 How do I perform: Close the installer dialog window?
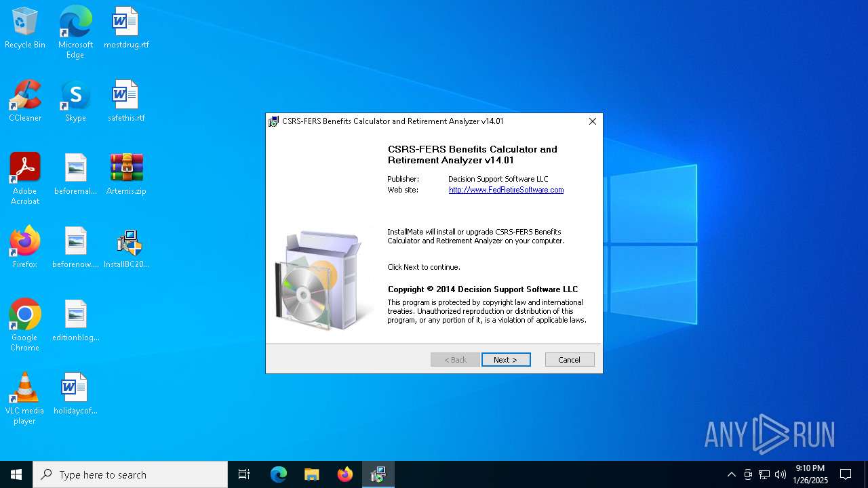tap(592, 121)
